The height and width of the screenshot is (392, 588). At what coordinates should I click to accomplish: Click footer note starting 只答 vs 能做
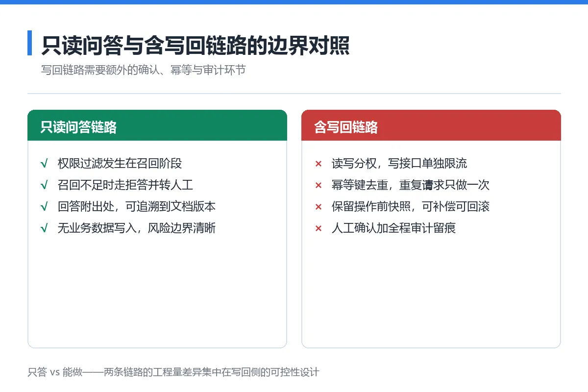173,372
